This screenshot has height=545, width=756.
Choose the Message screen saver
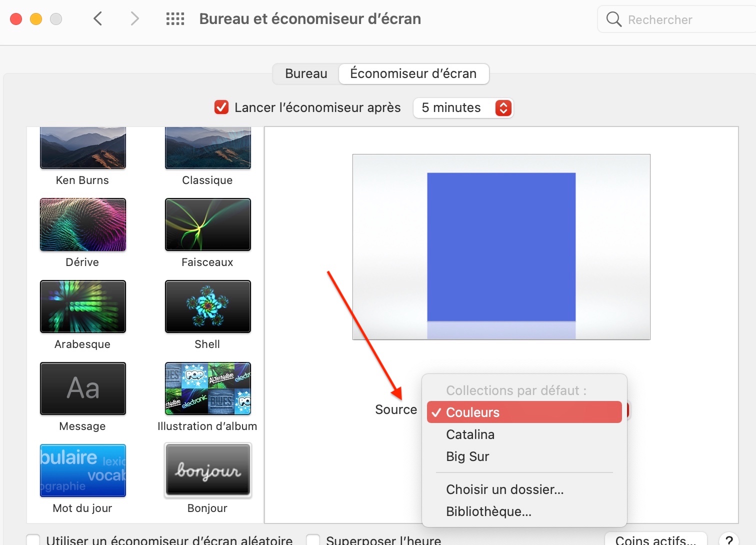coord(83,388)
